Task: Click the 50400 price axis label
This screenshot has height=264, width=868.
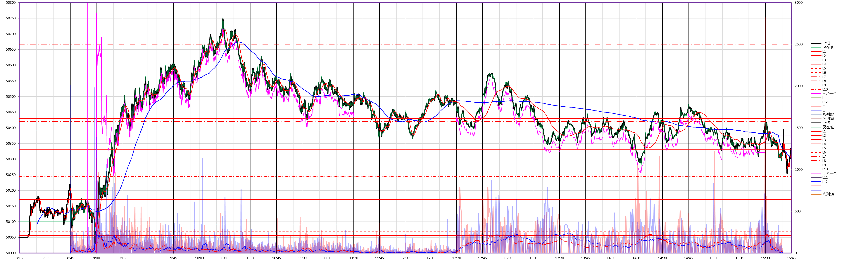Action: (x=11, y=128)
